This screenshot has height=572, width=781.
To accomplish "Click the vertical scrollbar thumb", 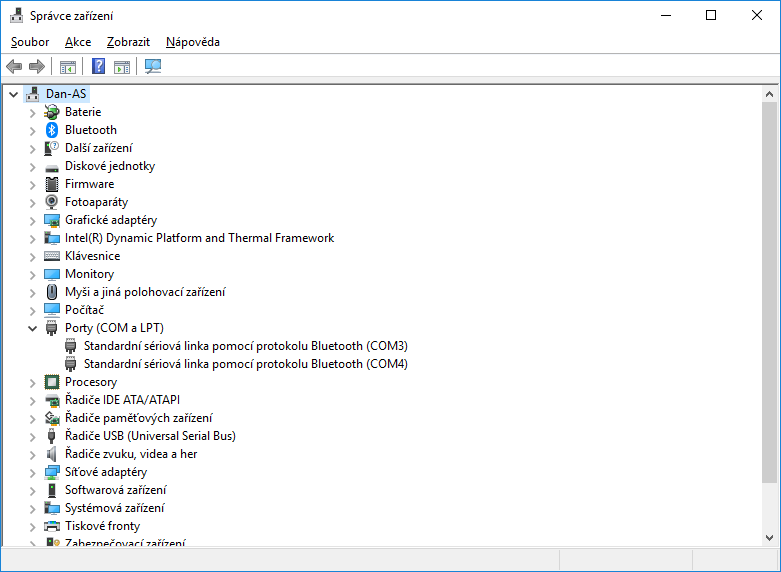I will [x=769, y=292].
